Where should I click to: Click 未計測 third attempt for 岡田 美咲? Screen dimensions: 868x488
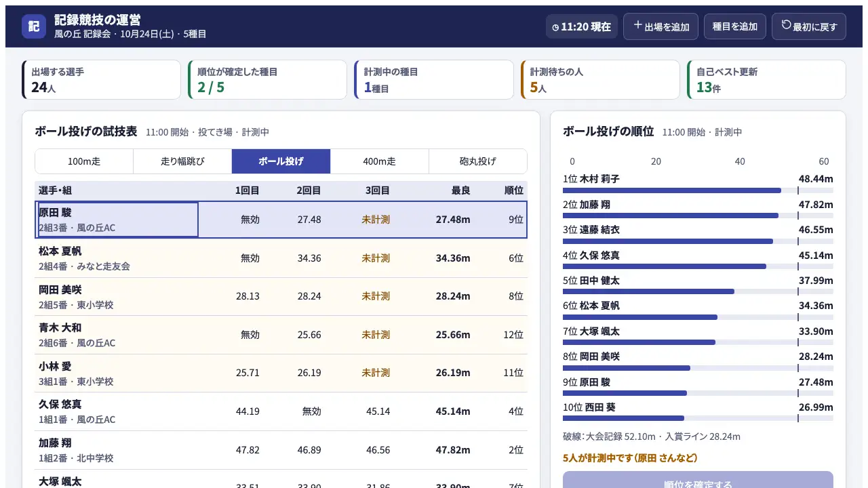[376, 296]
